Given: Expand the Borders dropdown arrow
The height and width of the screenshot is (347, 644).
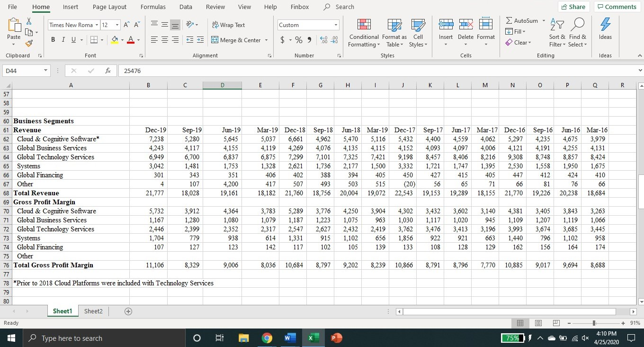Looking at the screenshot, I should point(102,40).
